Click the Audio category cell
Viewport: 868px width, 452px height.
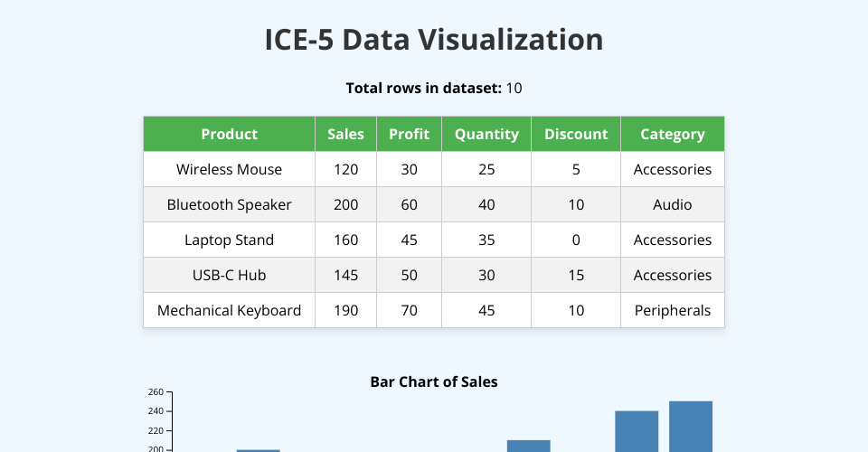(672, 204)
